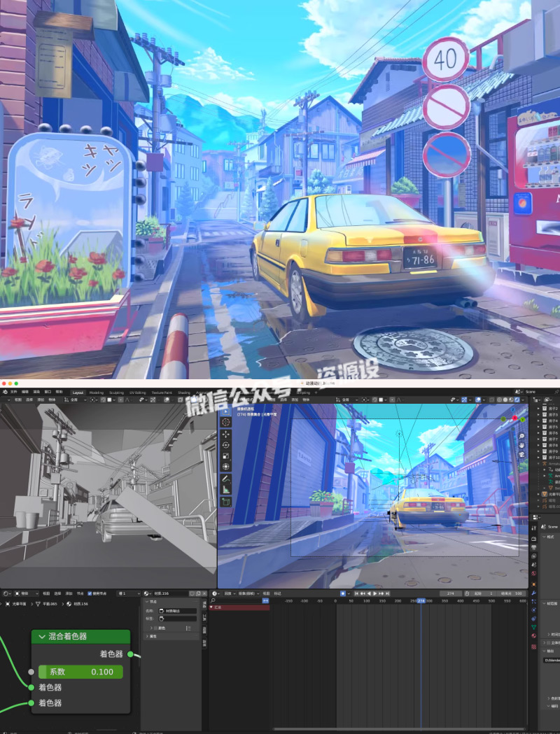Image resolution: width=560 pixels, height=734 pixels.
Task: Jump to timeline start frame
Action: tap(356, 593)
